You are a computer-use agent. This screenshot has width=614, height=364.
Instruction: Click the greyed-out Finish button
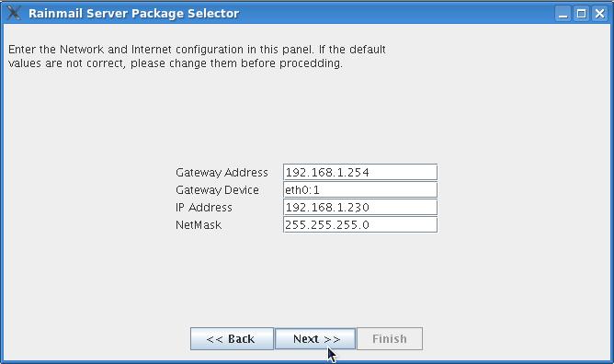(x=390, y=338)
